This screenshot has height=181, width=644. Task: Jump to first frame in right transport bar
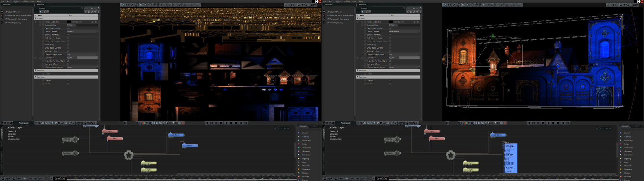[x=529, y=123]
